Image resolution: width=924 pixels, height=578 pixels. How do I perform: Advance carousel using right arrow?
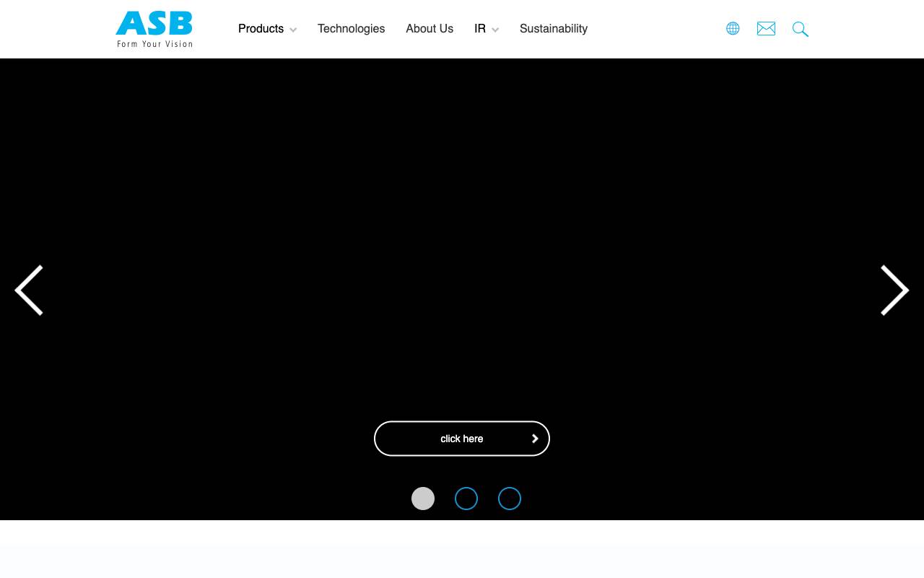(x=894, y=290)
